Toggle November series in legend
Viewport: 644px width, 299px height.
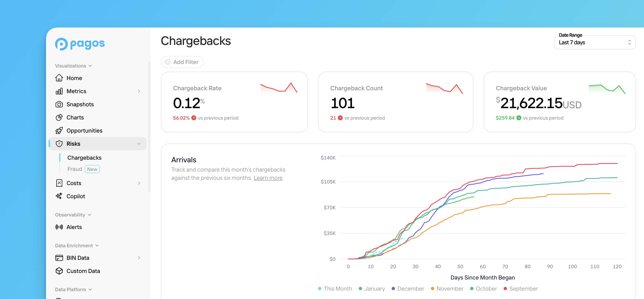tap(447, 289)
